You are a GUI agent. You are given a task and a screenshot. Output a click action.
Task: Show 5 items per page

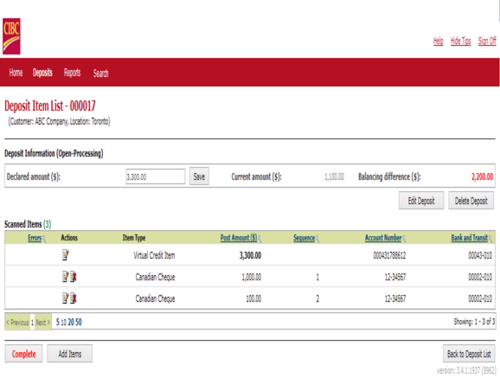point(58,322)
